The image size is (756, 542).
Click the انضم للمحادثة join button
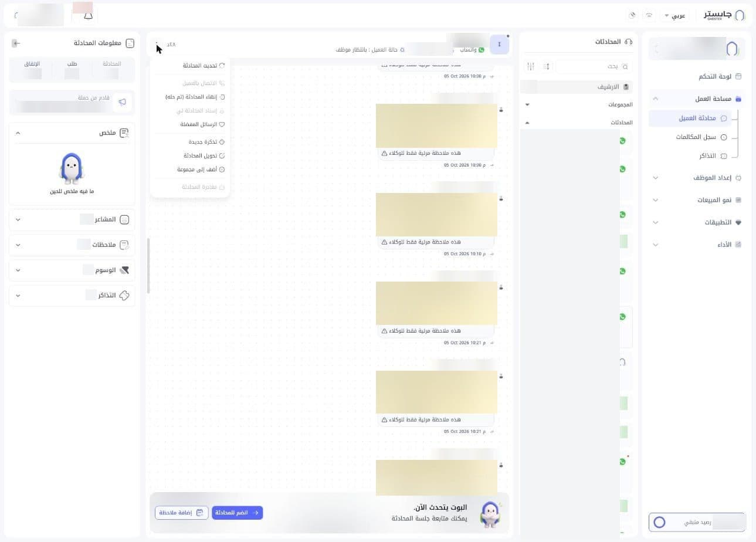pyautogui.click(x=237, y=513)
